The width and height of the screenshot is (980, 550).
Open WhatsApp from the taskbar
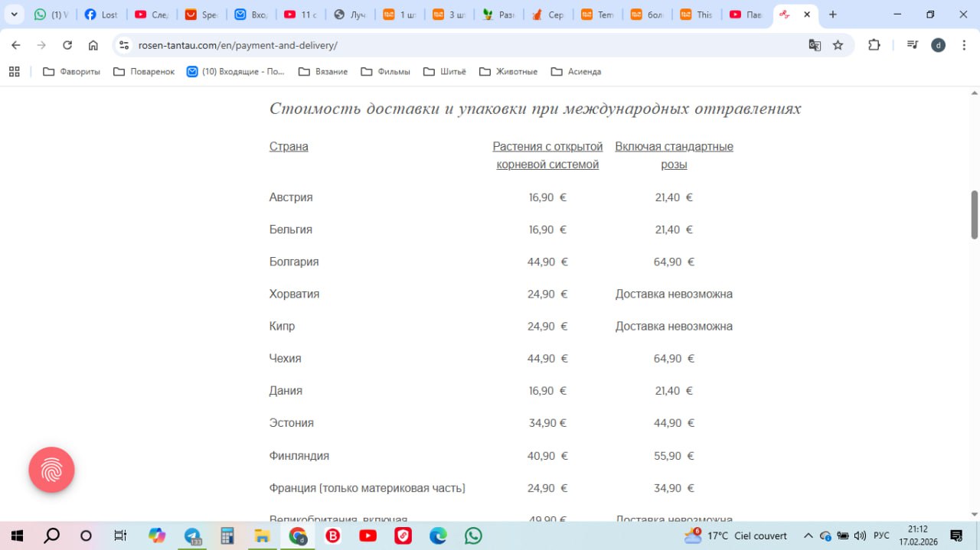pos(474,535)
